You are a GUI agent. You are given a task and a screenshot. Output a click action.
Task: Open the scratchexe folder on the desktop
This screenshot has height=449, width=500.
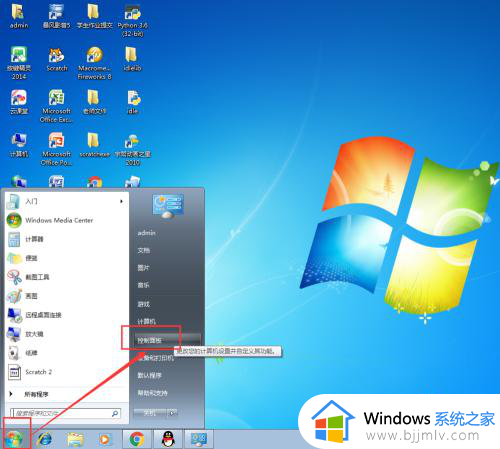pos(95,145)
